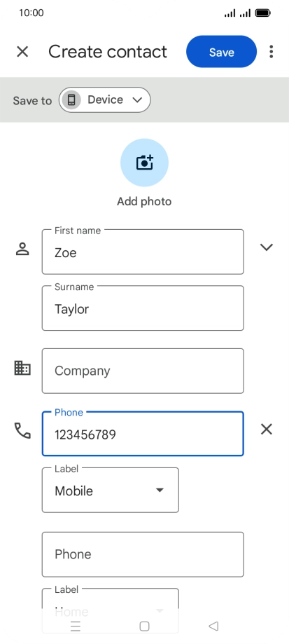Click the empty Company input field
The height and width of the screenshot is (644, 289).
[143, 371]
